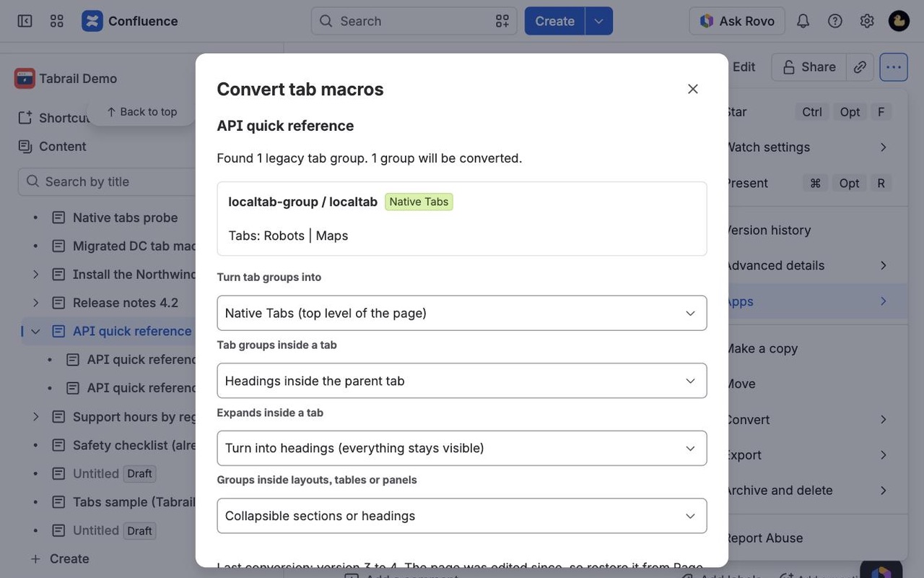
Task: Collapse the sidebar with the panel icon
Action: 25,21
